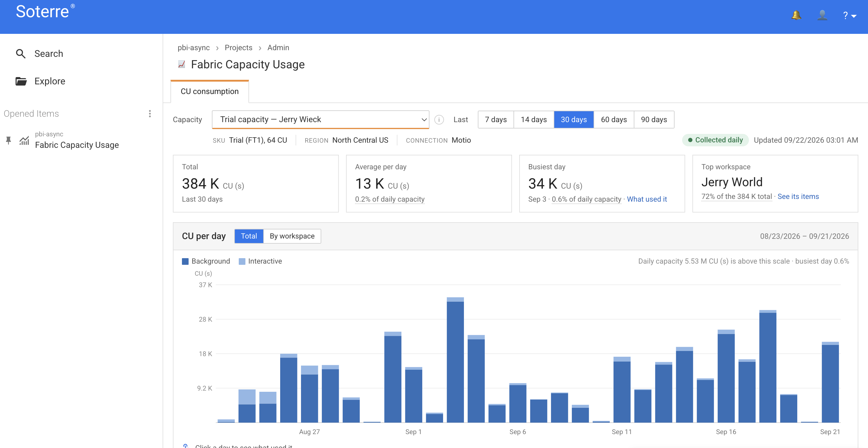Go to Projects breadcrumb
The width and height of the screenshot is (868, 448).
pyautogui.click(x=238, y=47)
